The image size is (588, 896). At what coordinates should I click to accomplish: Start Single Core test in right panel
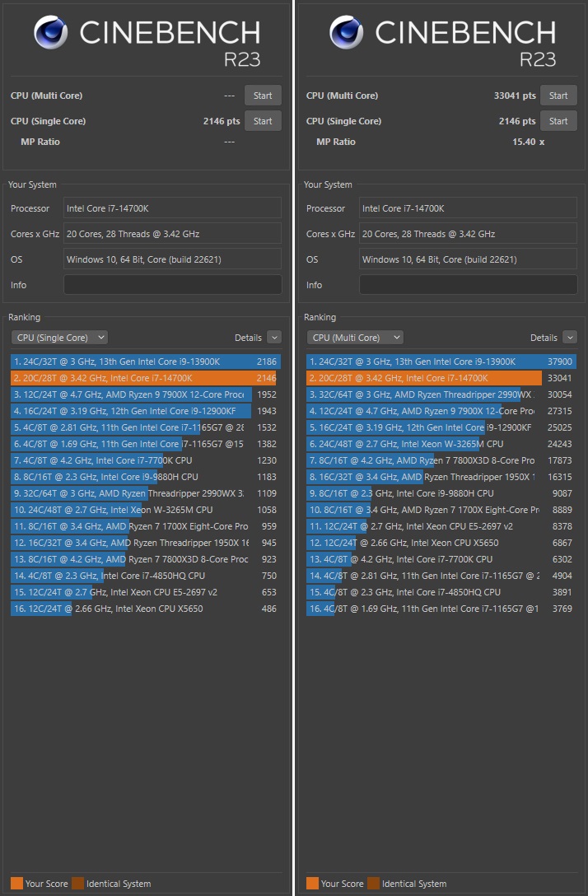point(558,121)
